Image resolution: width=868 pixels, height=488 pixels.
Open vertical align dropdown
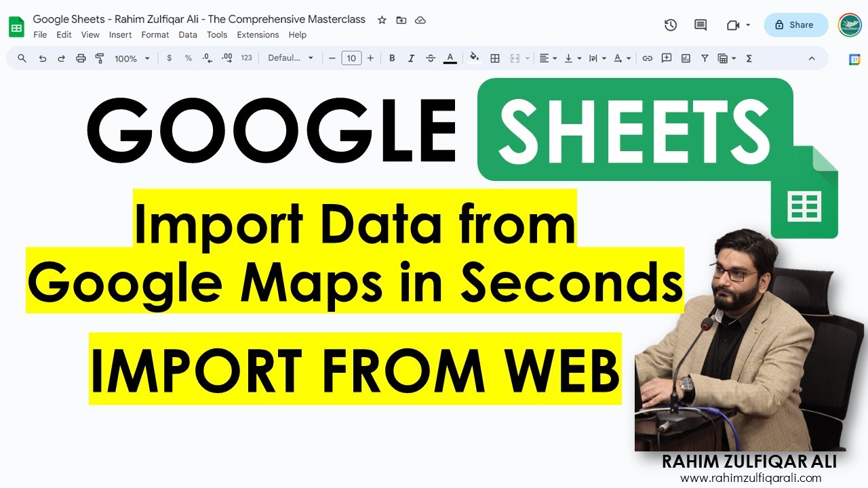573,58
